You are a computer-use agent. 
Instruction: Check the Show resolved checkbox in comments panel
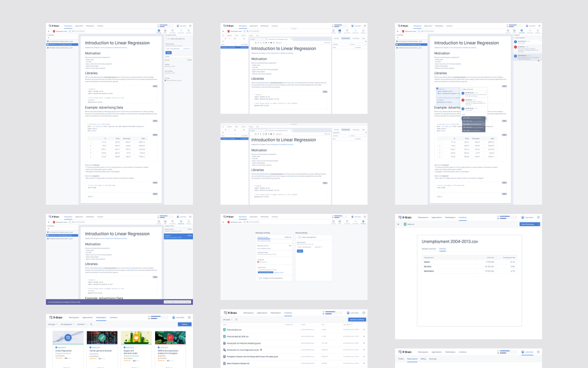click(x=516, y=37)
